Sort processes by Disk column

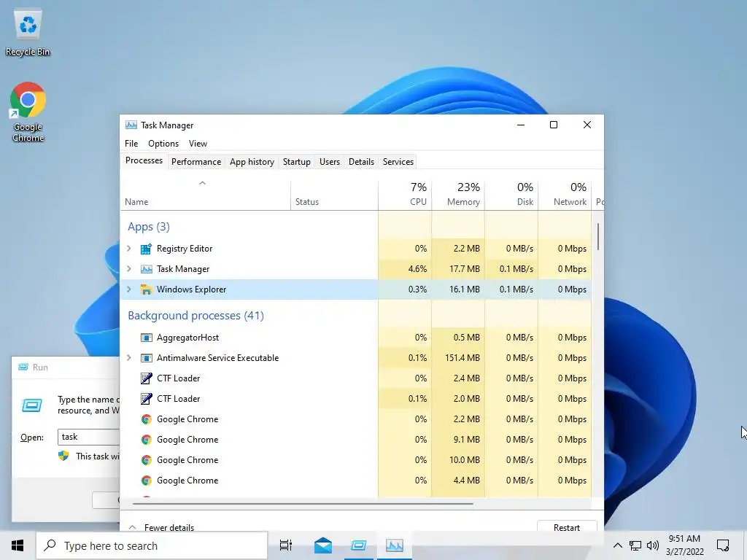pos(511,195)
